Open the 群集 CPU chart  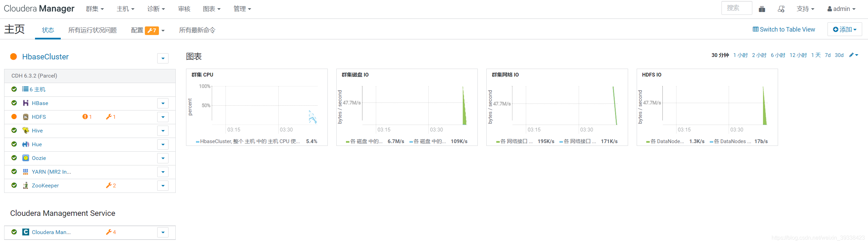point(257,107)
